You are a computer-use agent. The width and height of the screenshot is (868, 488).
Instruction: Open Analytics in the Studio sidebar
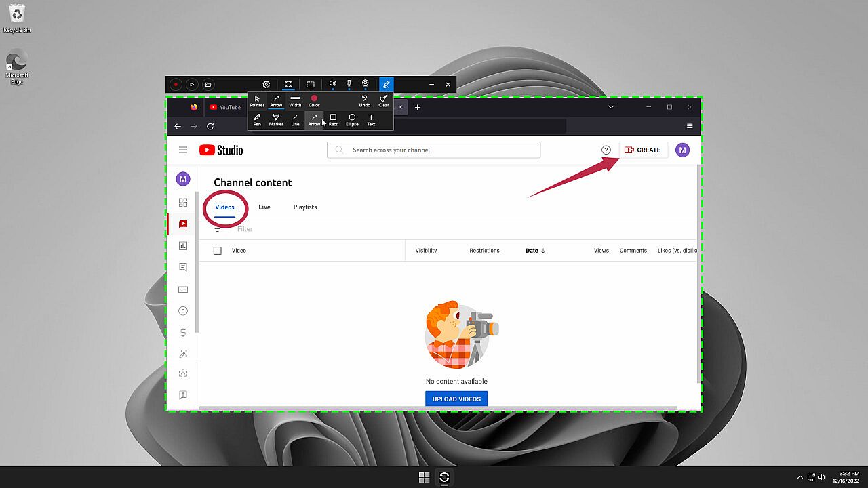[x=183, y=246]
